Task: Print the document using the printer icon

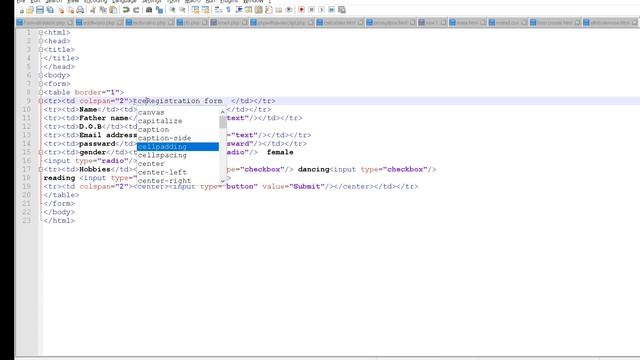Action: click(80, 10)
